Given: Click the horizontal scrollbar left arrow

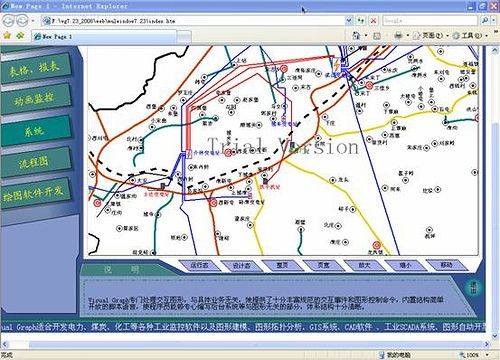Looking at the screenshot, I should click(x=5, y=344).
